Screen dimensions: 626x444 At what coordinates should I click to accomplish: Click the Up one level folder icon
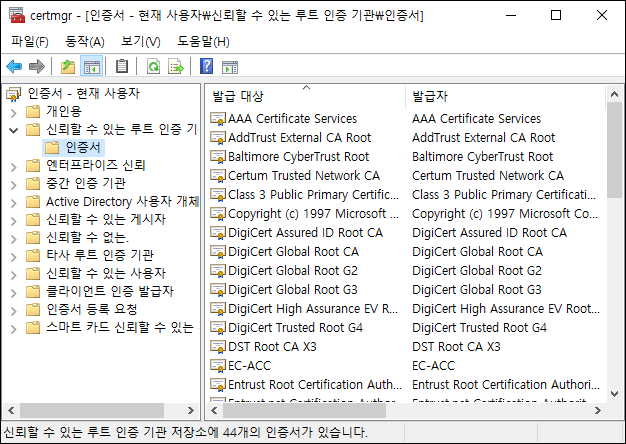(x=68, y=66)
